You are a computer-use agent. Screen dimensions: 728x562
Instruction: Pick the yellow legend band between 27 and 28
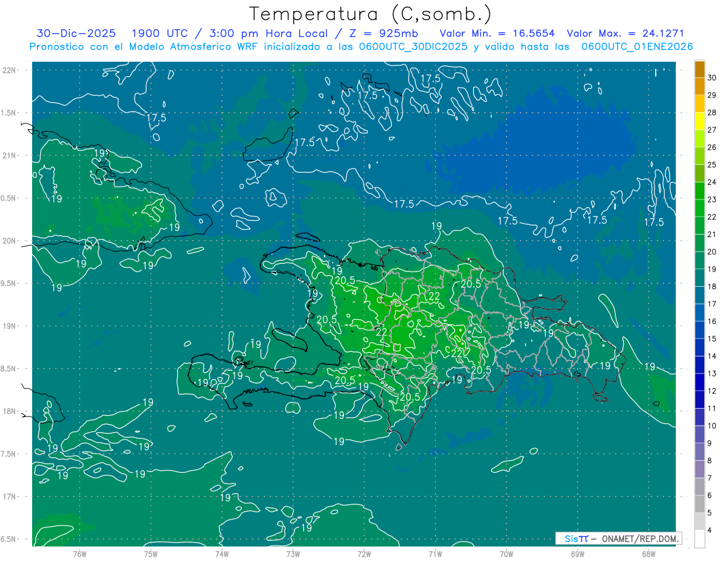click(x=699, y=121)
